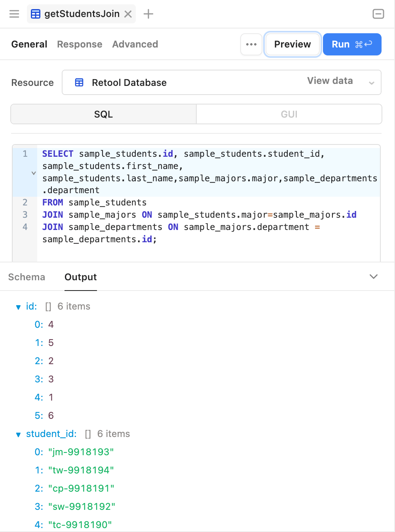This screenshot has height=532, width=395.
Task: Open the Advanced tab
Action: pyautogui.click(x=135, y=44)
